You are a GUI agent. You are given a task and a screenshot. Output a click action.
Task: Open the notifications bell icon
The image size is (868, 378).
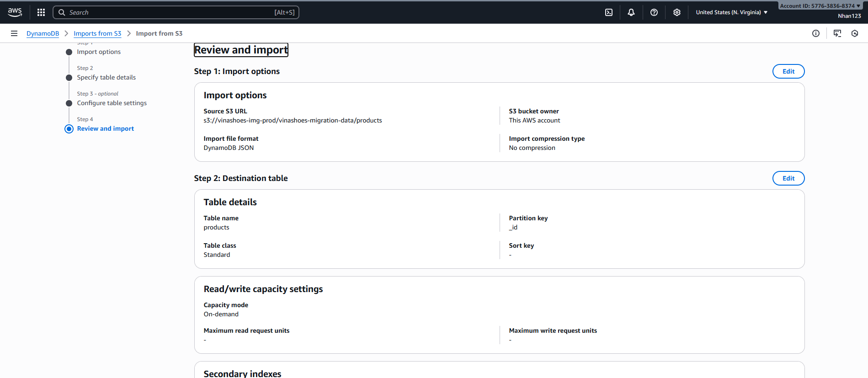pyautogui.click(x=631, y=12)
